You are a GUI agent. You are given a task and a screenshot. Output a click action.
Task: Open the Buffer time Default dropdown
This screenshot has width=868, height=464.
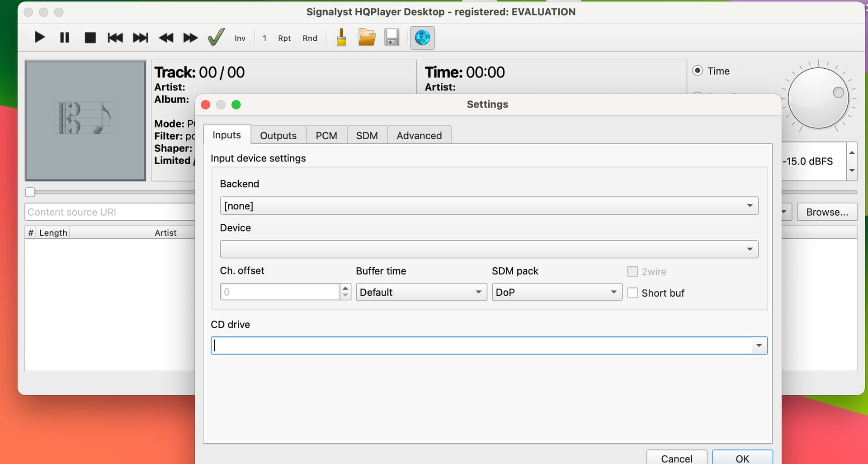pyautogui.click(x=421, y=292)
